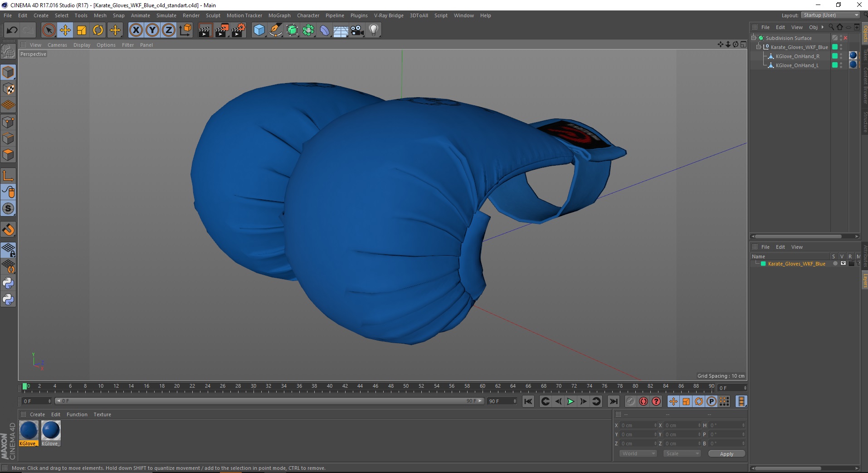Screen dimensions: 868x473
Task: Switch to Edges mode
Action: click(x=8, y=138)
